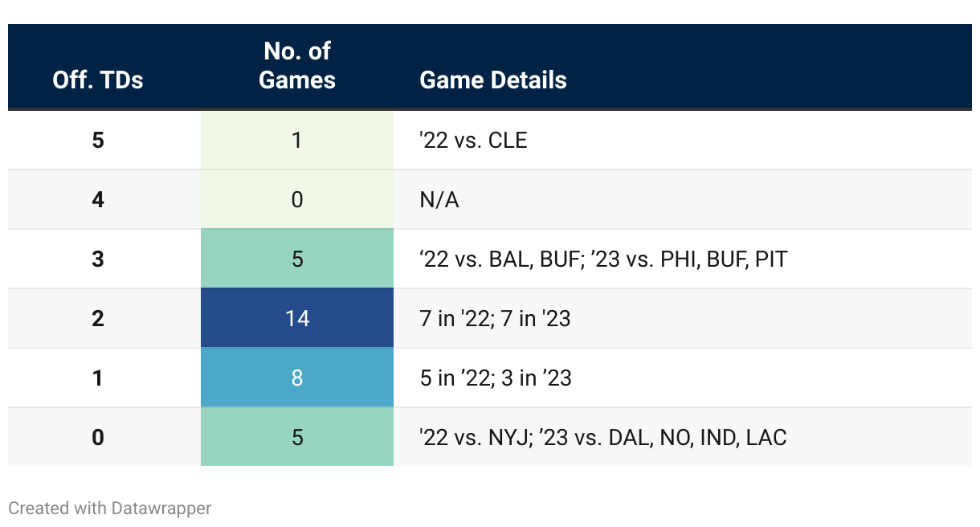
Task: Click the 'Game Details' column header
Action: pos(493,80)
